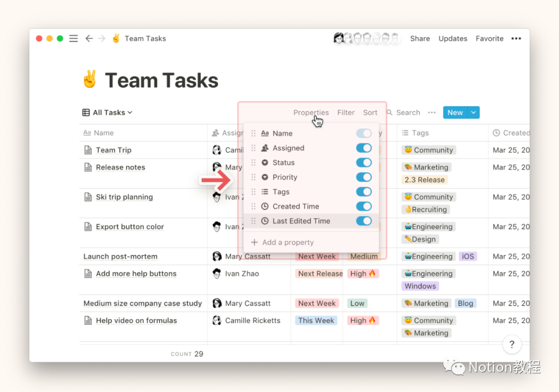Click team member avatars in top bar
559x392 pixels.
click(x=366, y=39)
